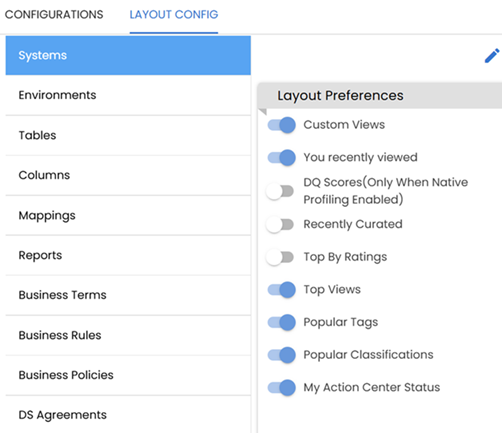Select the Environments list item
The height and width of the screenshot is (433, 502).
[x=128, y=95]
